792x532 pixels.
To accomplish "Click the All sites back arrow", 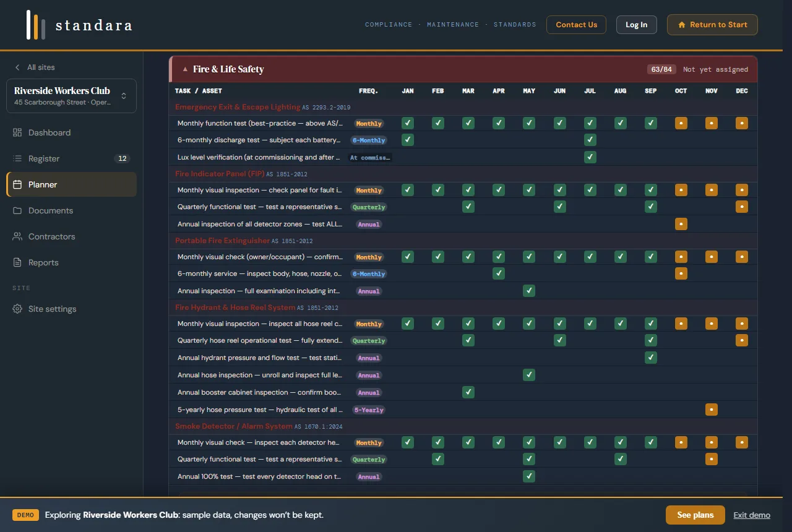I will (17, 67).
